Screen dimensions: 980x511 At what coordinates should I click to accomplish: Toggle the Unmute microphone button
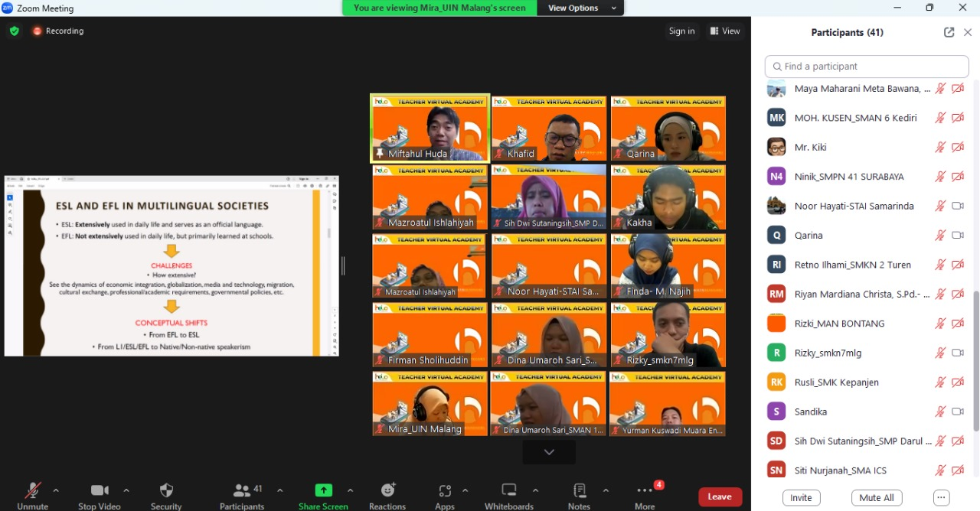click(33, 491)
